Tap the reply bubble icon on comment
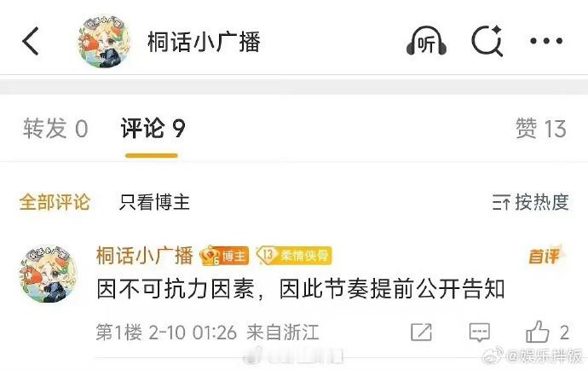The image size is (588, 370). tap(480, 332)
